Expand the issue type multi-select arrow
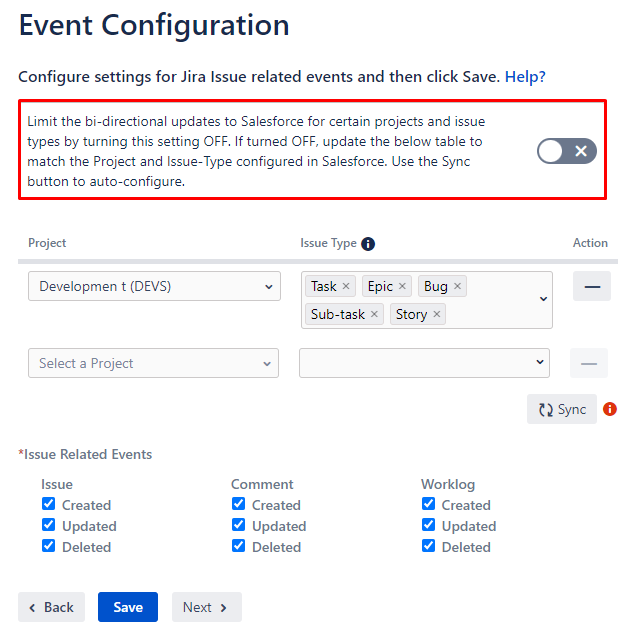Image resolution: width=627 pixels, height=634 pixels. point(543,299)
